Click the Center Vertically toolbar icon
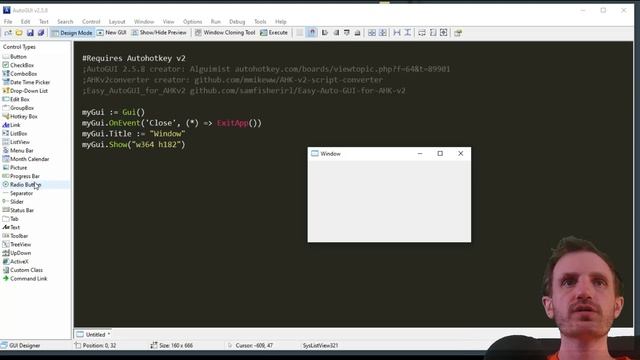 [383, 33]
